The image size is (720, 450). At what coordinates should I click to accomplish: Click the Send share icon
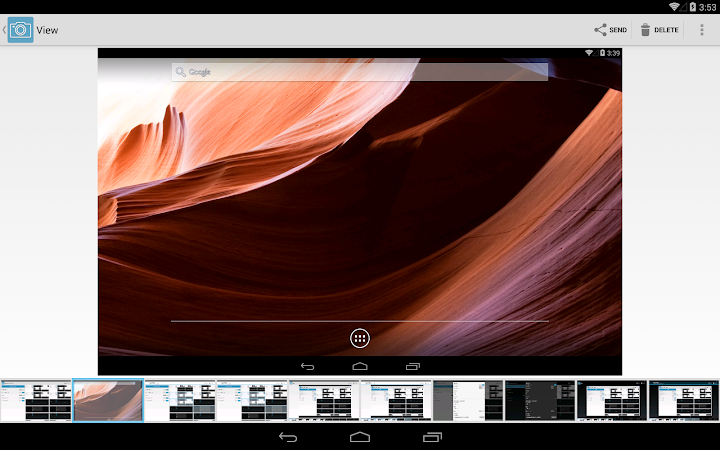click(x=600, y=30)
